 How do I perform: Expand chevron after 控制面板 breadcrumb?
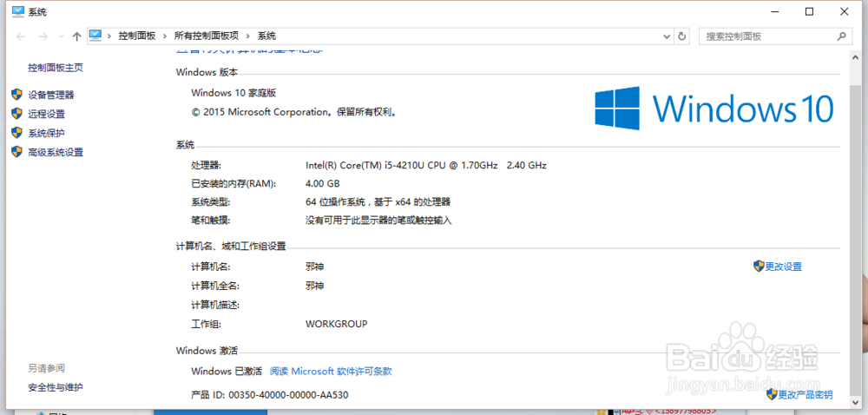point(165,36)
